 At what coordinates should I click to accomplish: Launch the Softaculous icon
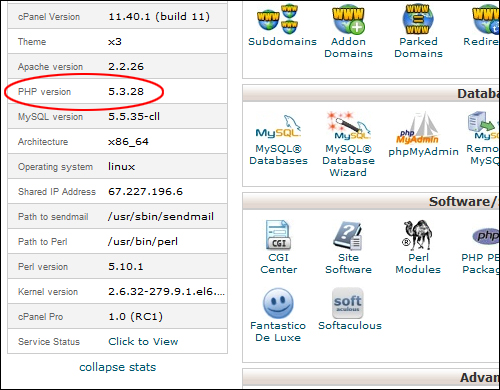point(348,303)
